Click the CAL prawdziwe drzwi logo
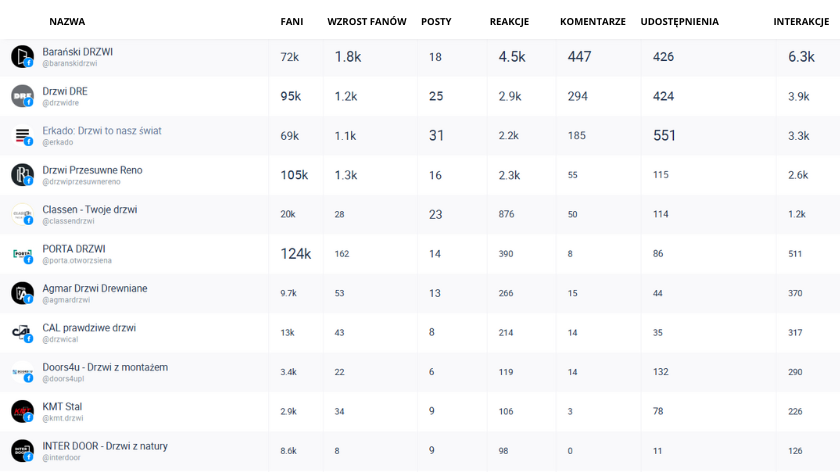This screenshot has width=840, height=472. 22,332
